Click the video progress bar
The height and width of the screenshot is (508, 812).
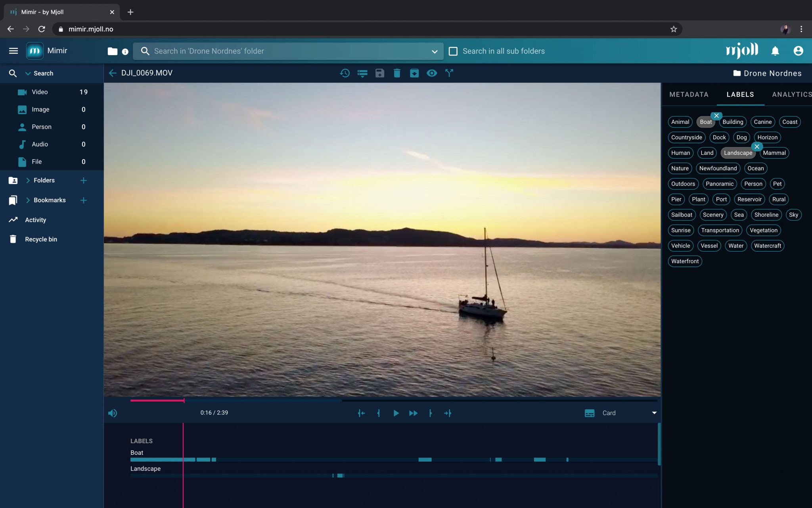pos(357,400)
